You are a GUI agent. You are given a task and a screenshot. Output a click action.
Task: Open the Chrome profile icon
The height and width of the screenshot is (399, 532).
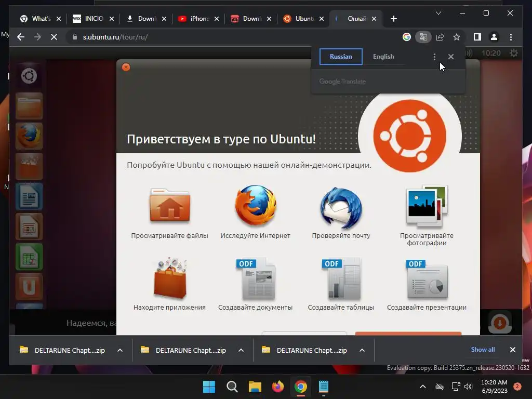tap(494, 37)
